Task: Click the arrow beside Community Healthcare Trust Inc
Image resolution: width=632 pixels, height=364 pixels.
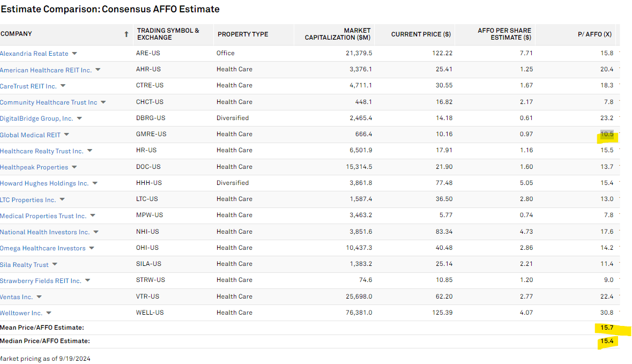Action: pos(103,102)
